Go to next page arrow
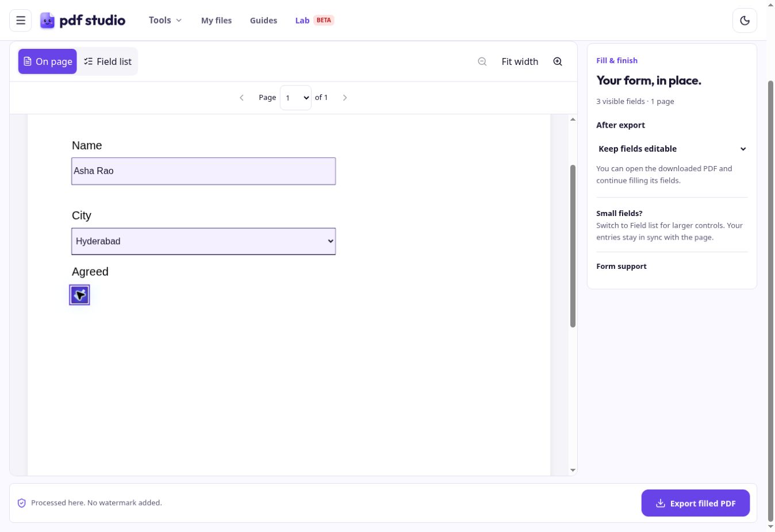This screenshot has height=532, width=775. (345, 98)
